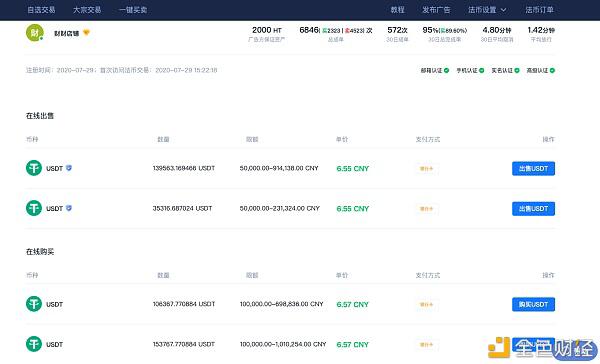
Task: Click green check icon next to 实名认证
Action: (x=517, y=70)
